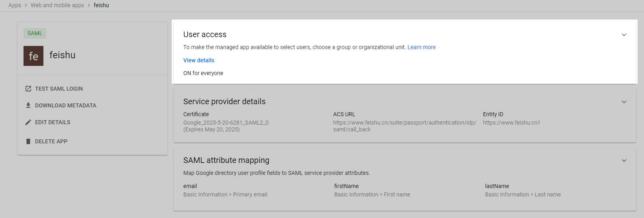Click the TEST SAML LOGIN label
This screenshot has height=218, width=644.
click(x=59, y=89)
